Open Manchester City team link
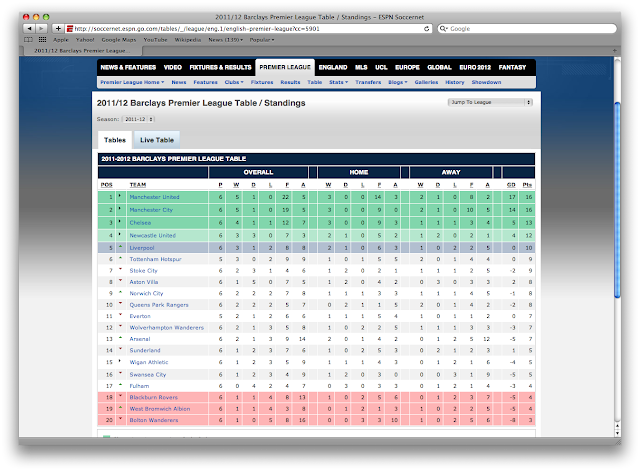Viewport: 640px width, 471px height. [151, 210]
